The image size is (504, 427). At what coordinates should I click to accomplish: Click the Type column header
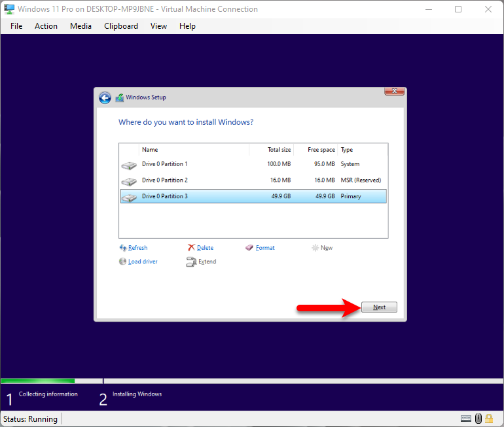click(x=362, y=150)
